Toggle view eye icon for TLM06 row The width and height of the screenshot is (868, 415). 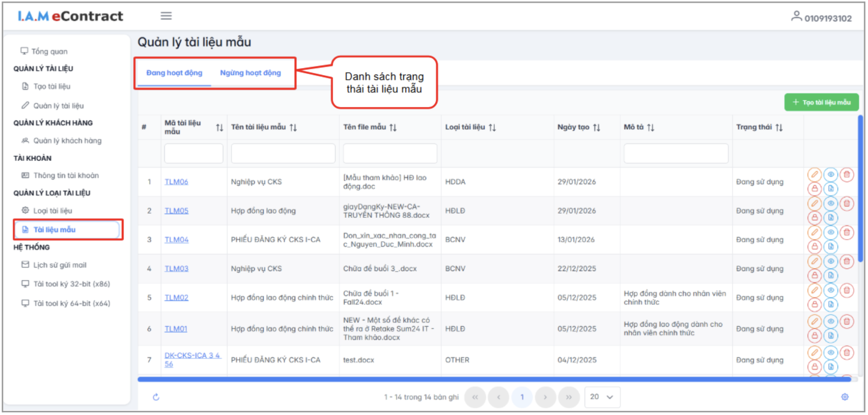830,175
